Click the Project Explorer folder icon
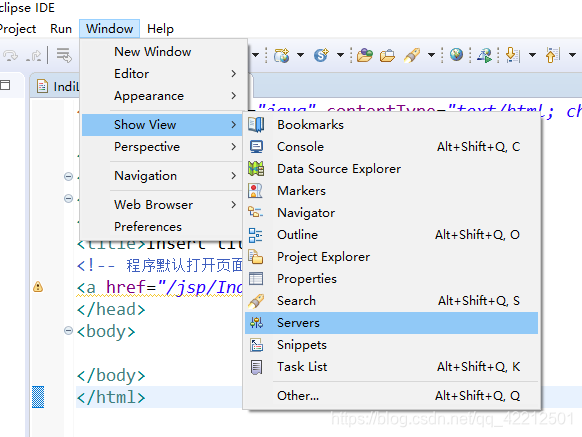This screenshot has width=582, height=437. (x=256, y=257)
